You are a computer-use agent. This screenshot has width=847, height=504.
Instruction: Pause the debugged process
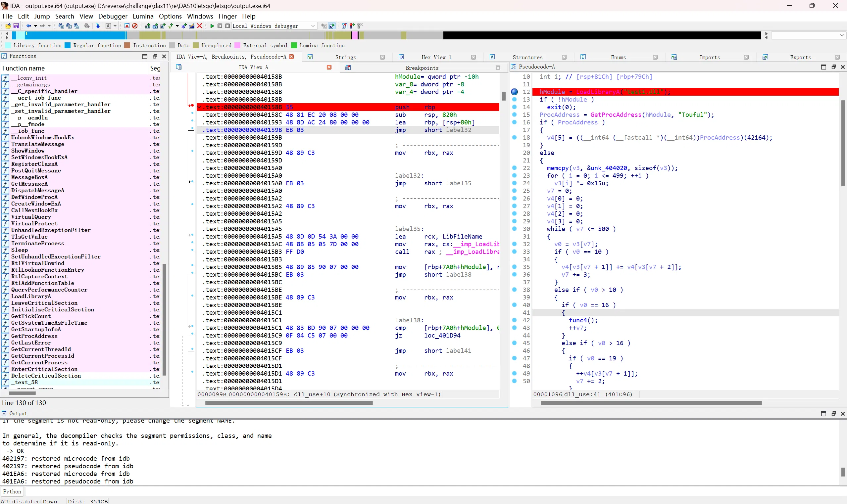pos(220,26)
